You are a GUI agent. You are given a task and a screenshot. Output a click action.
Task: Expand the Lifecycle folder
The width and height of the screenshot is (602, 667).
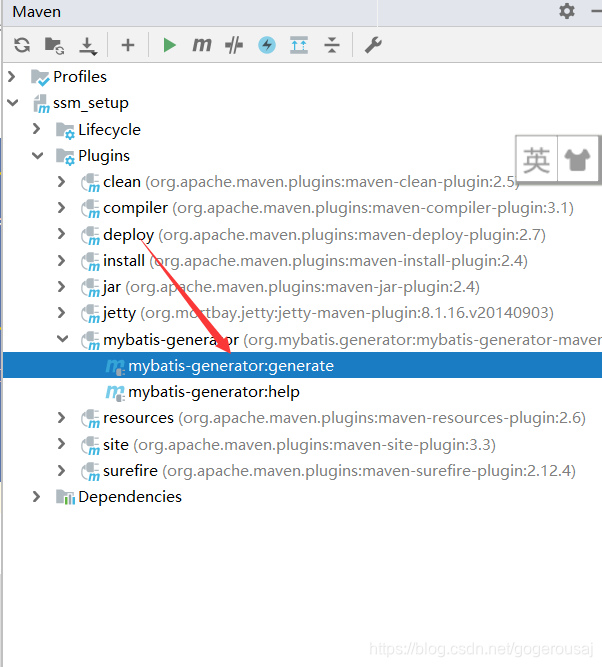click(37, 129)
